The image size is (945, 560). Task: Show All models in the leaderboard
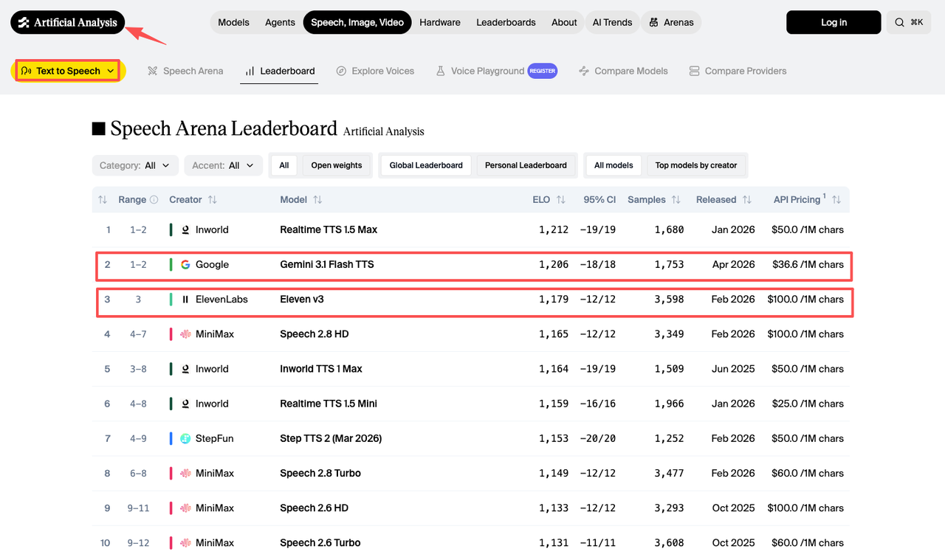(614, 165)
